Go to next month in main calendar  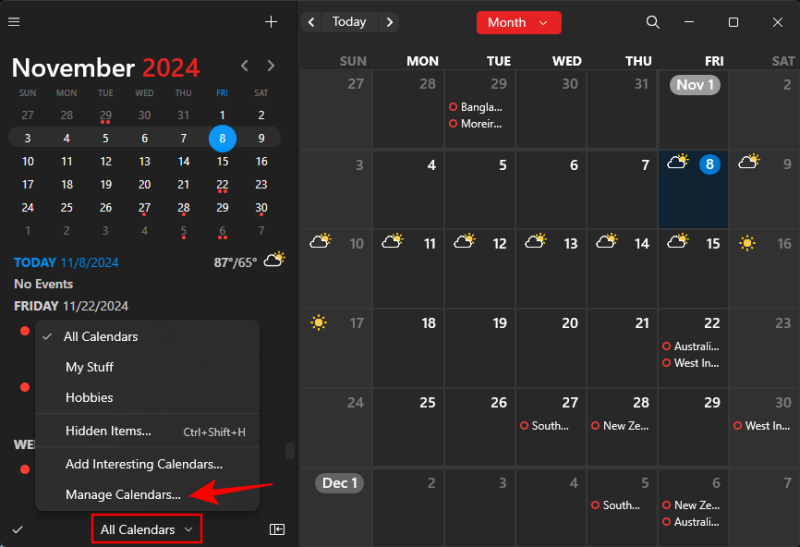pyautogui.click(x=389, y=22)
